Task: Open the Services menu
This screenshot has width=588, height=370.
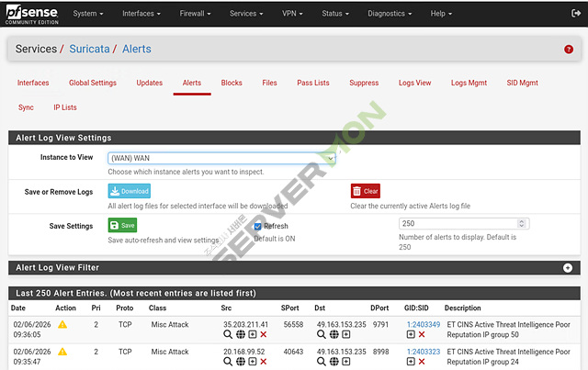Action: [246, 14]
